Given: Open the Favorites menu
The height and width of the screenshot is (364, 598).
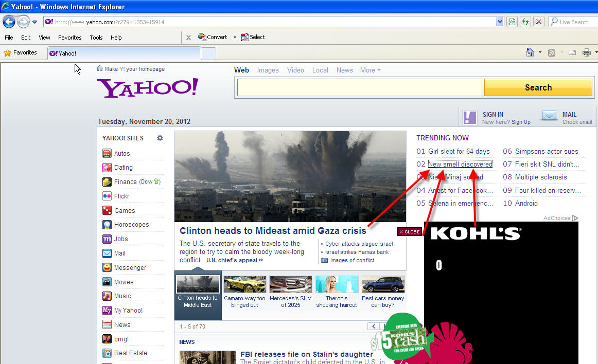Looking at the screenshot, I should pos(70,38).
